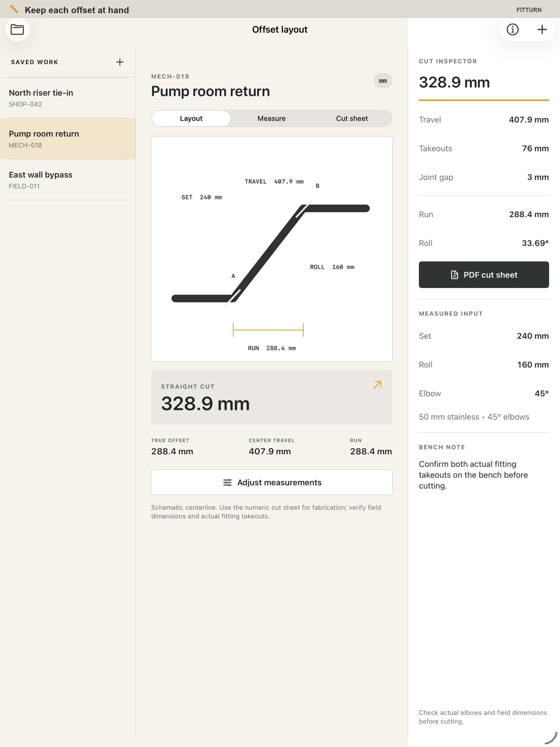Screen dimensions: 560x747
Task: Tap the ROLL 160 mm diagram label
Action: [x=332, y=267]
